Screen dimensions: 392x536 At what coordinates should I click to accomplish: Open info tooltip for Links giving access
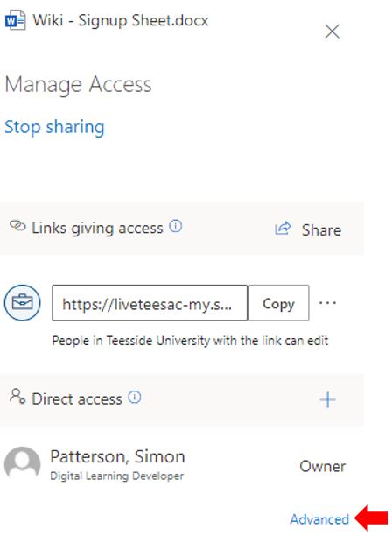coord(176,226)
